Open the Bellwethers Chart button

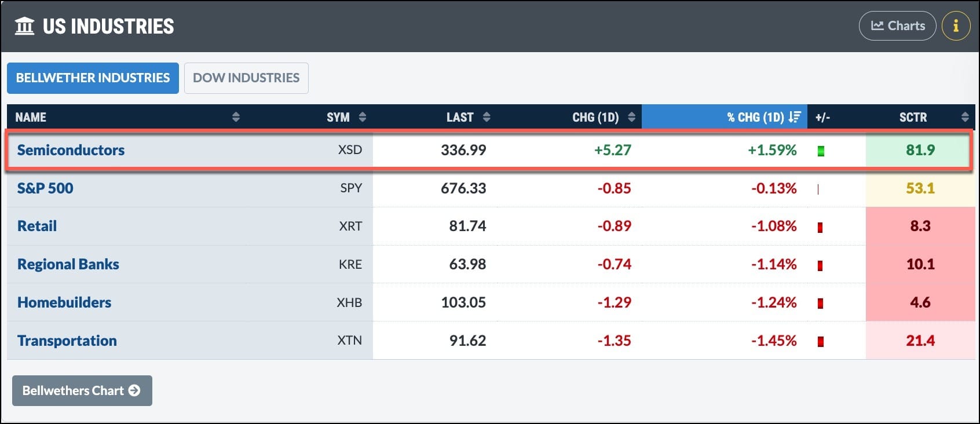(82, 390)
